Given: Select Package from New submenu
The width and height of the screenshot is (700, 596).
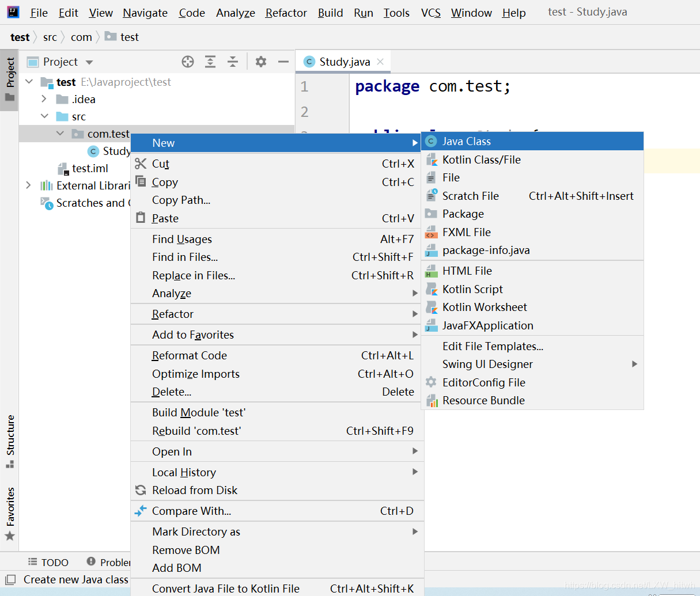Looking at the screenshot, I should tap(532, 214).
